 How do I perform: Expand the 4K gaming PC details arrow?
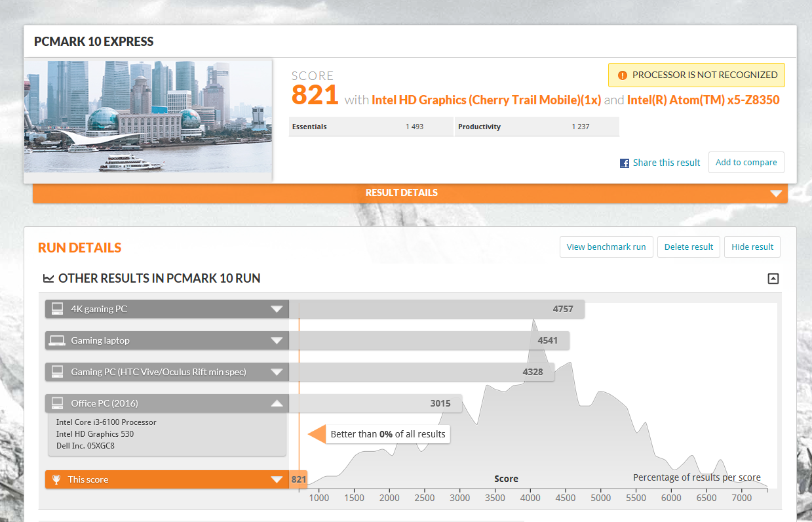tap(277, 309)
